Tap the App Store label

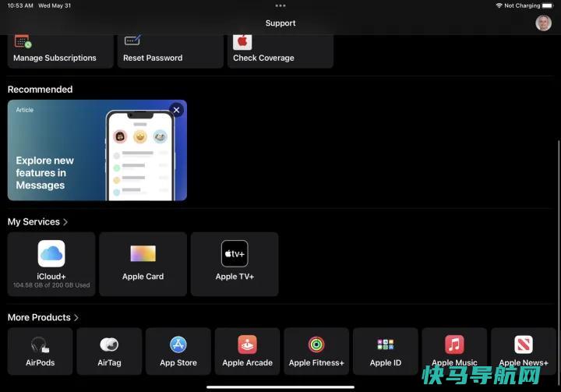[x=178, y=363]
